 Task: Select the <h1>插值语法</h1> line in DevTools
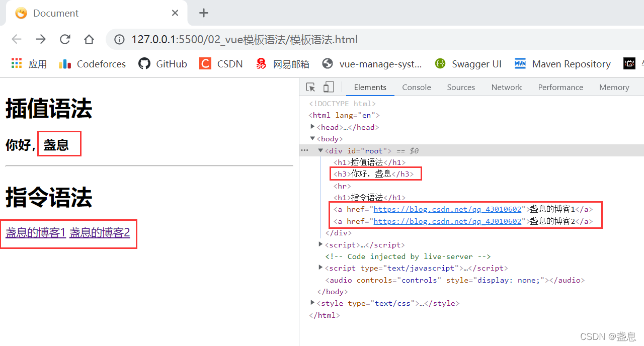pos(369,162)
